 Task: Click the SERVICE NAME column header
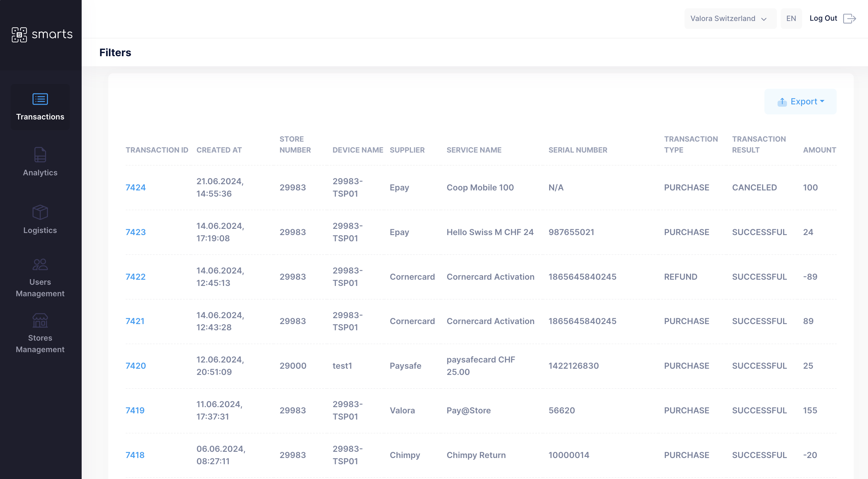click(x=474, y=150)
